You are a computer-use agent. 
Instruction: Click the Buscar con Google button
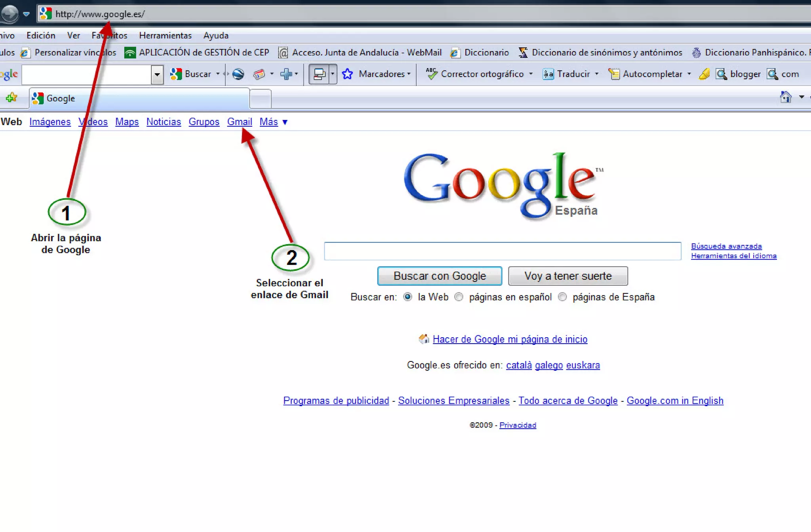440,276
